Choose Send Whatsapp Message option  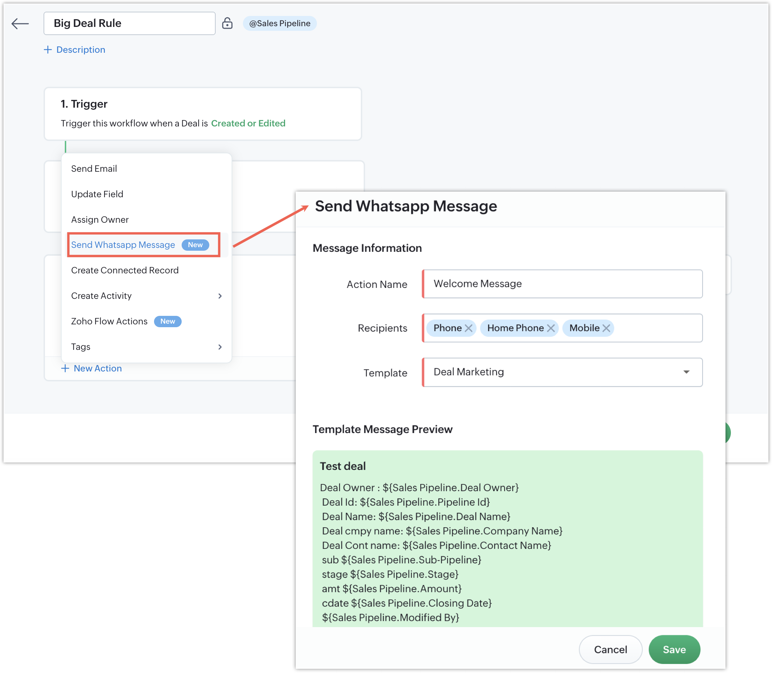pos(123,245)
